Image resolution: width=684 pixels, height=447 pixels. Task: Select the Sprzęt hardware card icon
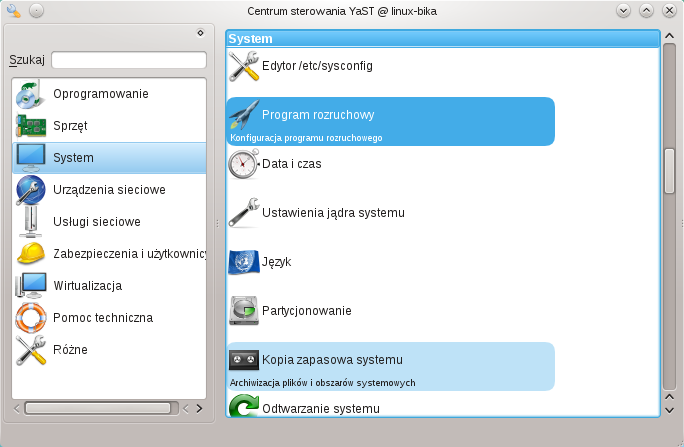click(31, 126)
